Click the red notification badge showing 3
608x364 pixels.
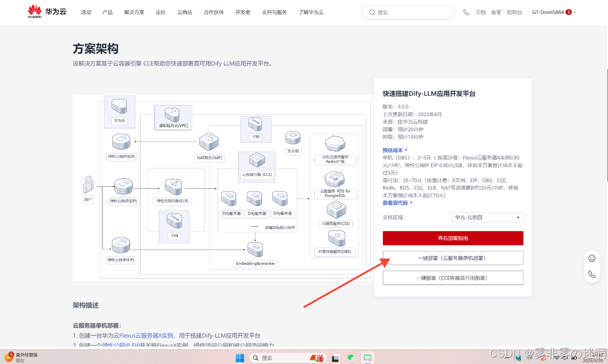pos(568,12)
